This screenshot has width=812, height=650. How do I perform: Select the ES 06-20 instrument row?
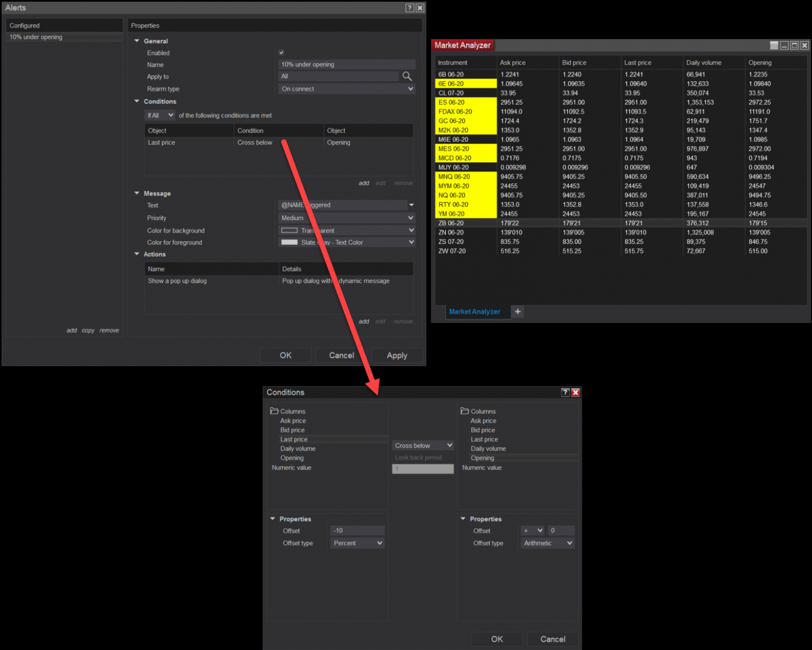coord(621,102)
